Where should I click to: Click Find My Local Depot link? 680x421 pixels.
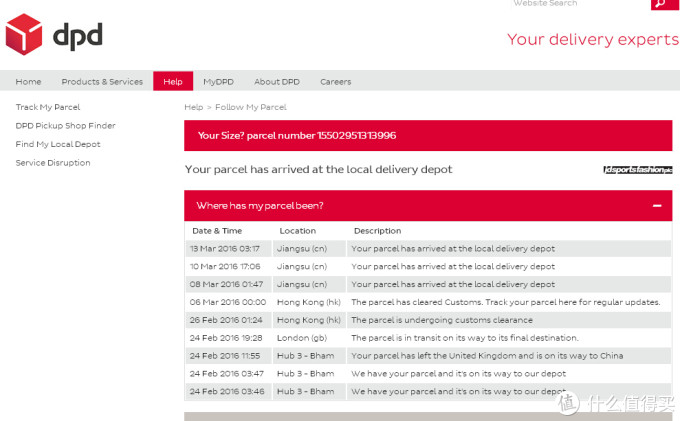(x=58, y=144)
